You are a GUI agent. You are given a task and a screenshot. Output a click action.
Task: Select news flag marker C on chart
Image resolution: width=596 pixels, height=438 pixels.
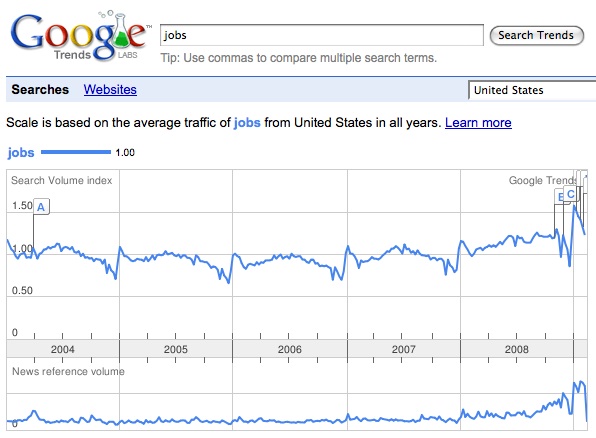point(571,194)
